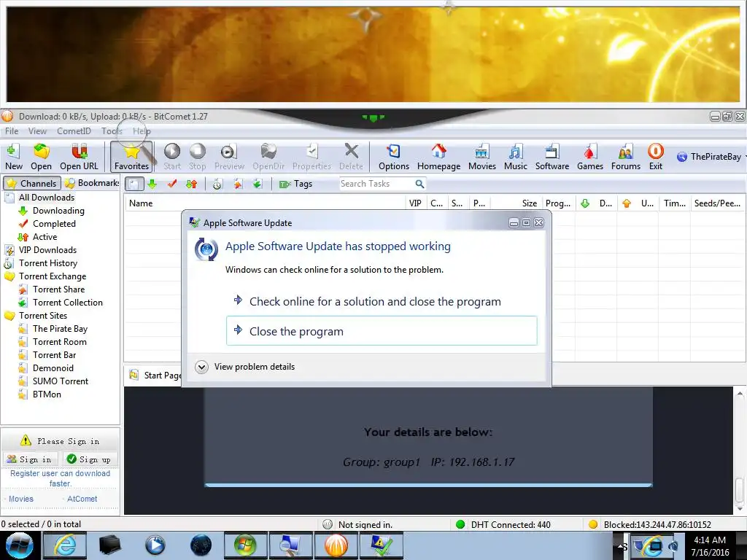This screenshot has width=747, height=560.
Task: Open the Movies link in the sidebar
Action: 21,499
